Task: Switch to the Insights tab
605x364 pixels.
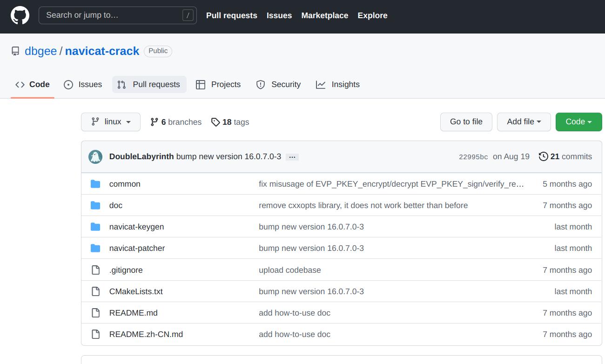Action: [x=338, y=85]
